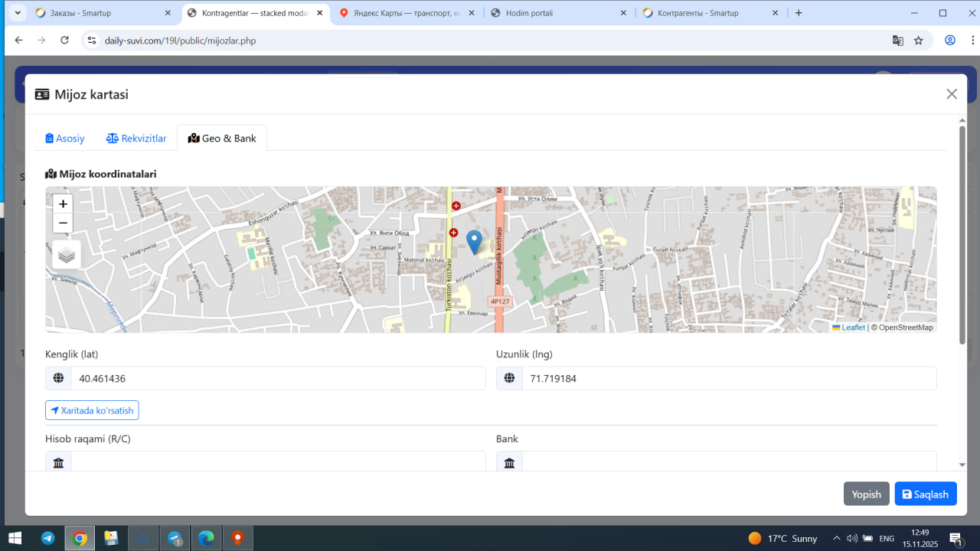Go forward in browser history
Screen dimensions: 980x551
[41, 41]
